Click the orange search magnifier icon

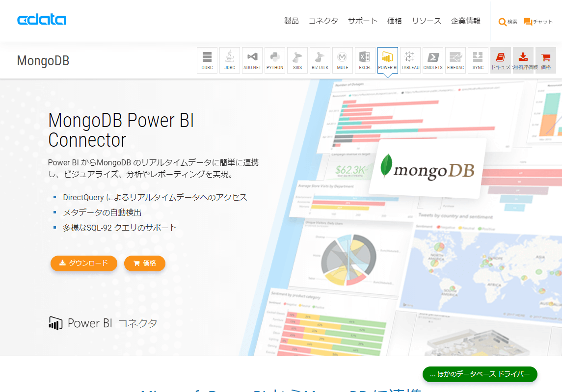click(x=502, y=22)
